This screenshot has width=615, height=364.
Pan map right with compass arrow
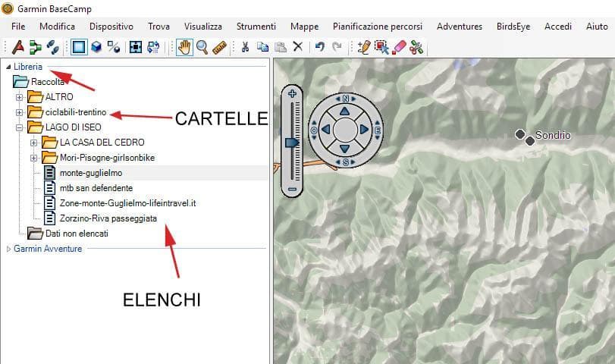[x=364, y=129]
